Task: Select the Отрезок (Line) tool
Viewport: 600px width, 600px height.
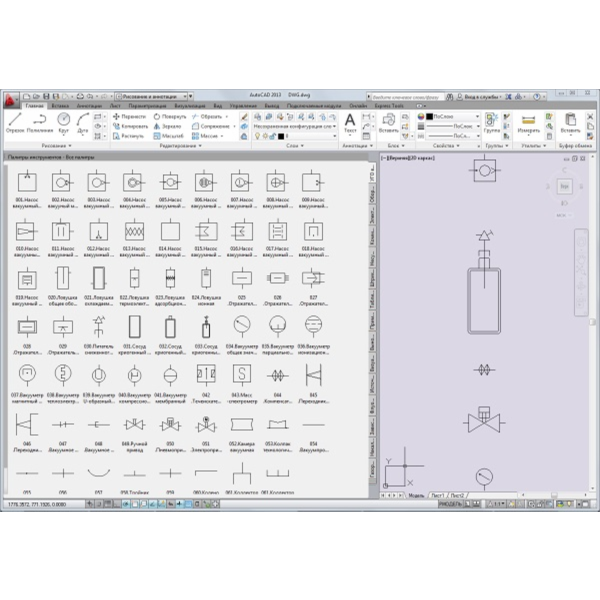Action: pos(15,122)
